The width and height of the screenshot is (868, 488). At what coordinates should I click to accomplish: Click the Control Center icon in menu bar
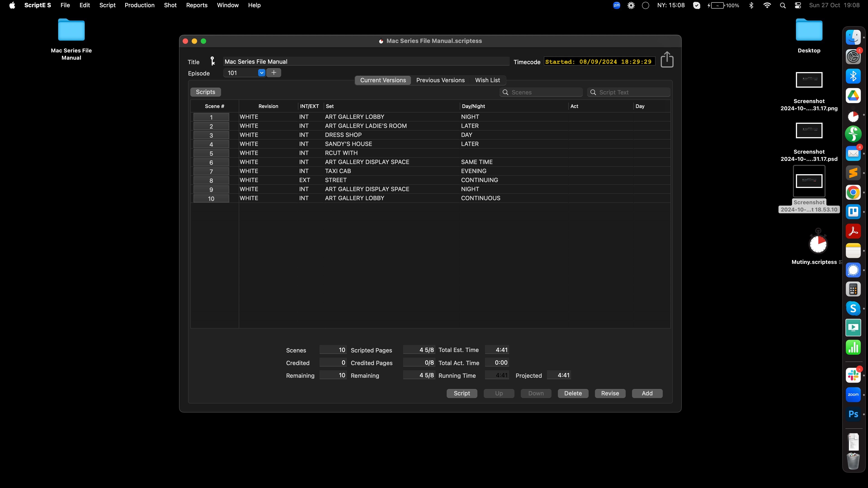[x=798, y=5]
